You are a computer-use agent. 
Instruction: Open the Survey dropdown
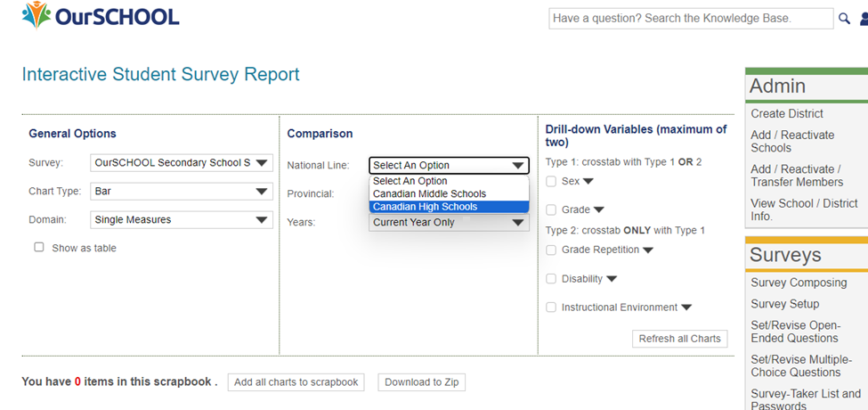click(x=182, y=163)
